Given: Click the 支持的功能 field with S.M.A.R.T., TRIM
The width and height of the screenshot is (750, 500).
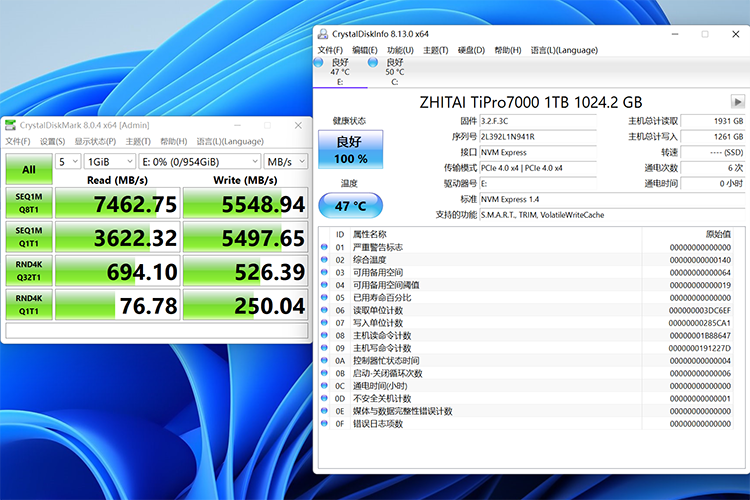Looking at the screenshot, I should [612, 215].
